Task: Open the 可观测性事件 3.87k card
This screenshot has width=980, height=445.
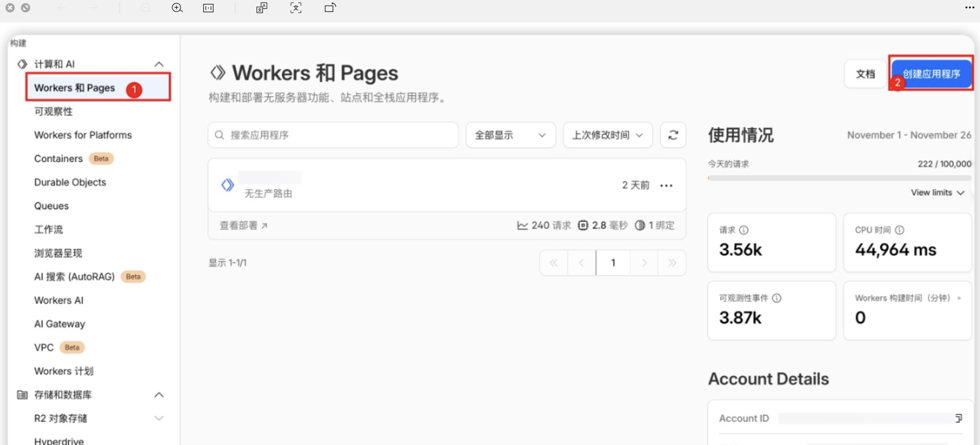Action: coord(772,310)
